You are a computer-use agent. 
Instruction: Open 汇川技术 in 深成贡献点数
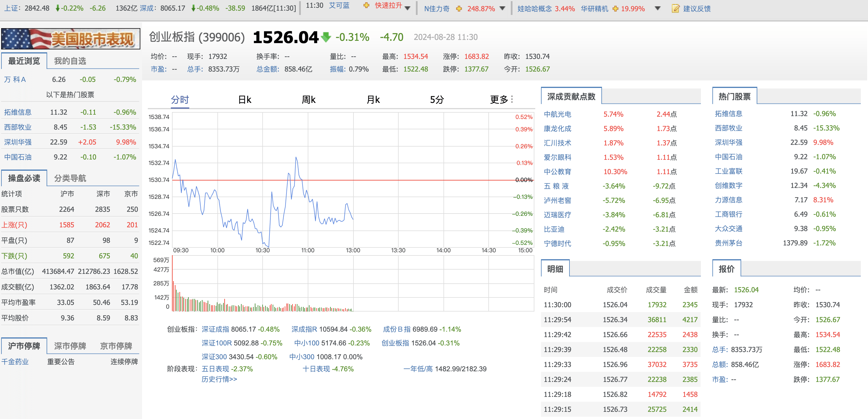coord(557,143)
